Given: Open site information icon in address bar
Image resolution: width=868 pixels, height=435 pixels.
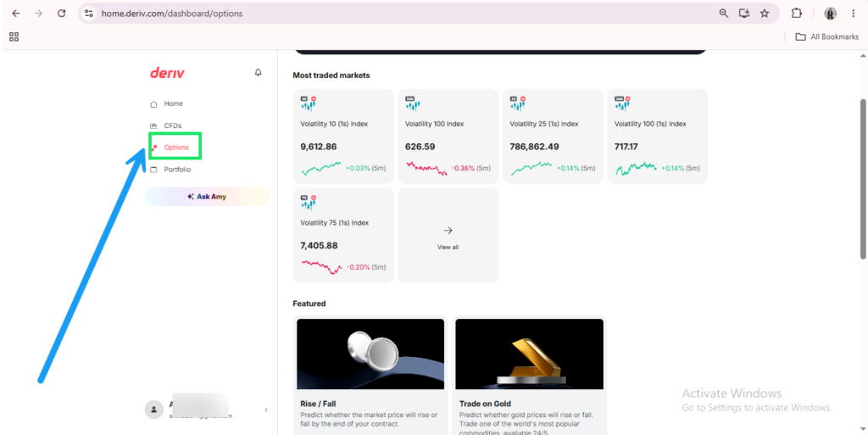Looking at the screenshot, I should [x=88, y=14].
